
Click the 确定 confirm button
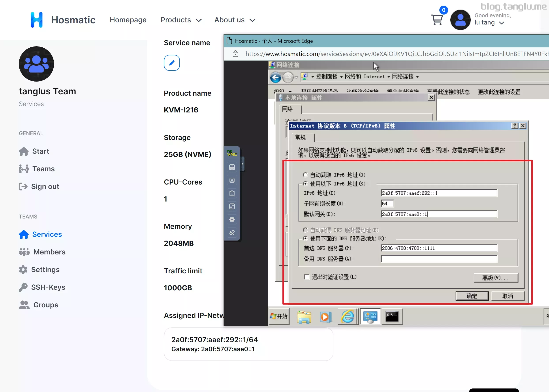(x=472, y=296)
